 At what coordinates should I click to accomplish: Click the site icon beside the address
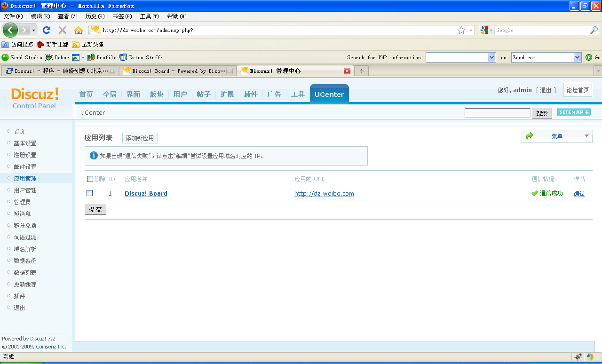(x=95, y=30)
